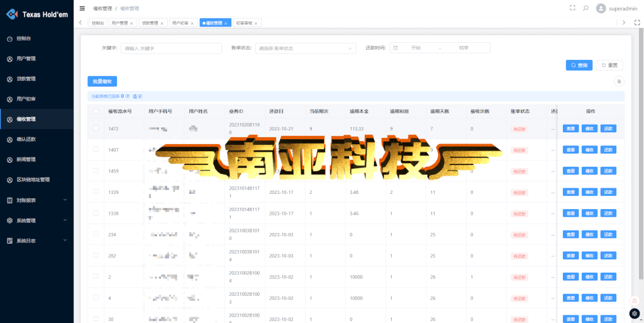Expand 系统管理 sidebar submenu
Image resolution: width=644 pixels, height=323 pixels.
pos(37,220)
